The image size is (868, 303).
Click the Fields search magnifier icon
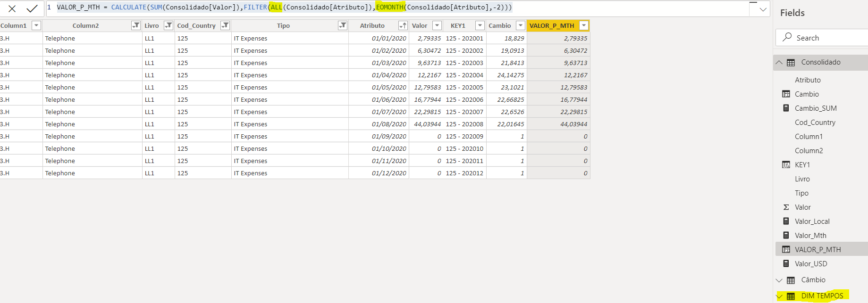click(x=787, y=37)
